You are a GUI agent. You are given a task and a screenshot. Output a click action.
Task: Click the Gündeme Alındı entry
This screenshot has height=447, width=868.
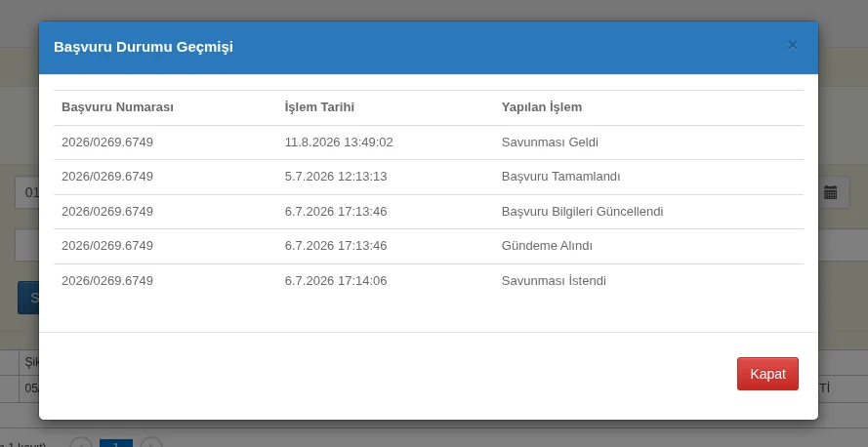coord(547,246)
